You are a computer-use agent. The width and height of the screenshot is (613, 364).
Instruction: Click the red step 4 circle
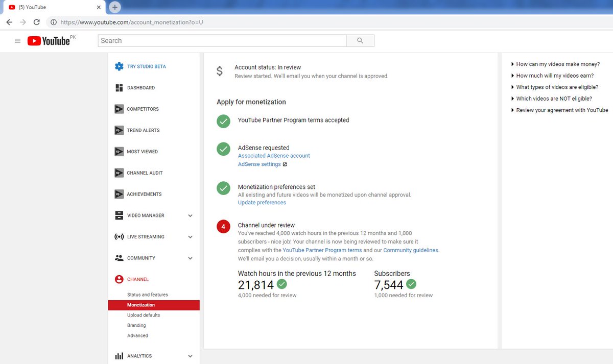point(223,226)
